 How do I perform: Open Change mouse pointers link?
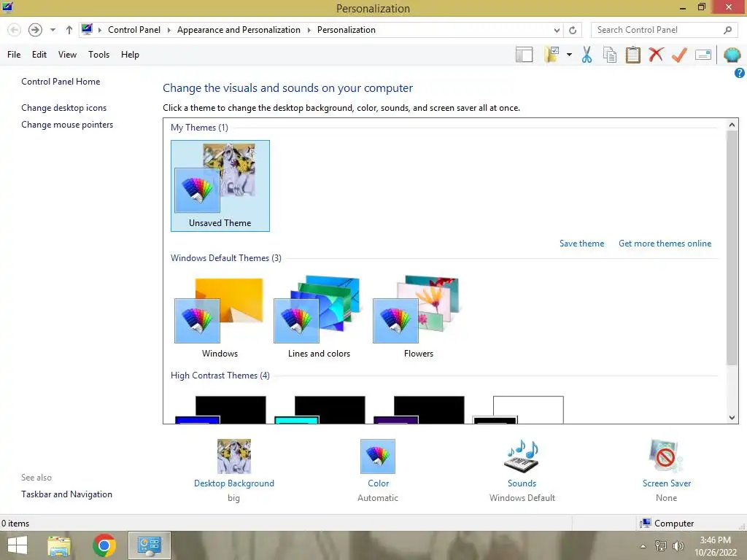(x=67, y=124)
